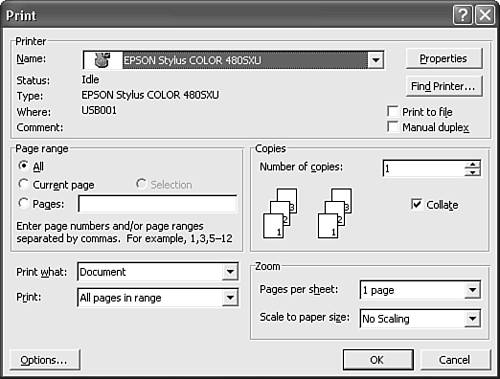The height and width of the screenshot is (379, 500).
Task: Open the Print all pages in range dropdown
Action: [230, 297]
